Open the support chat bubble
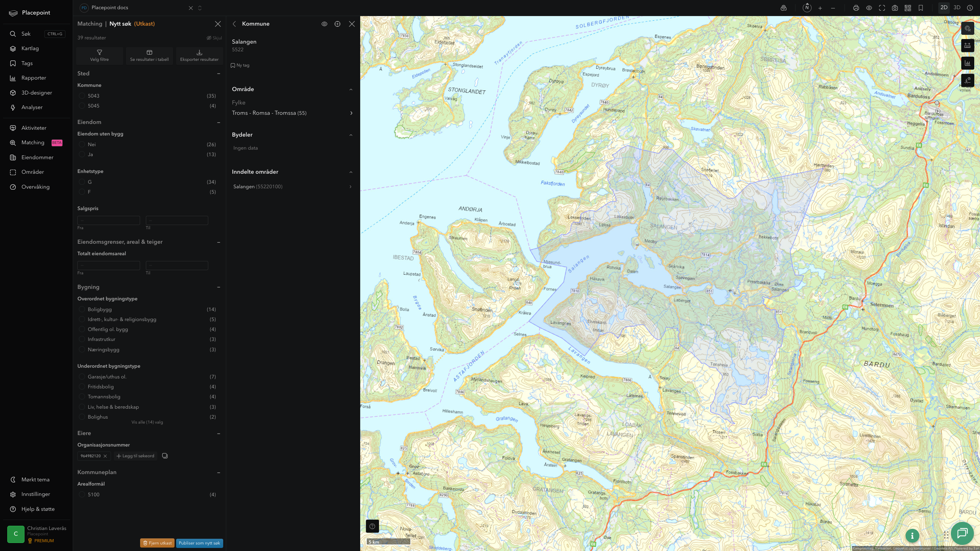 tap(962, 533)
